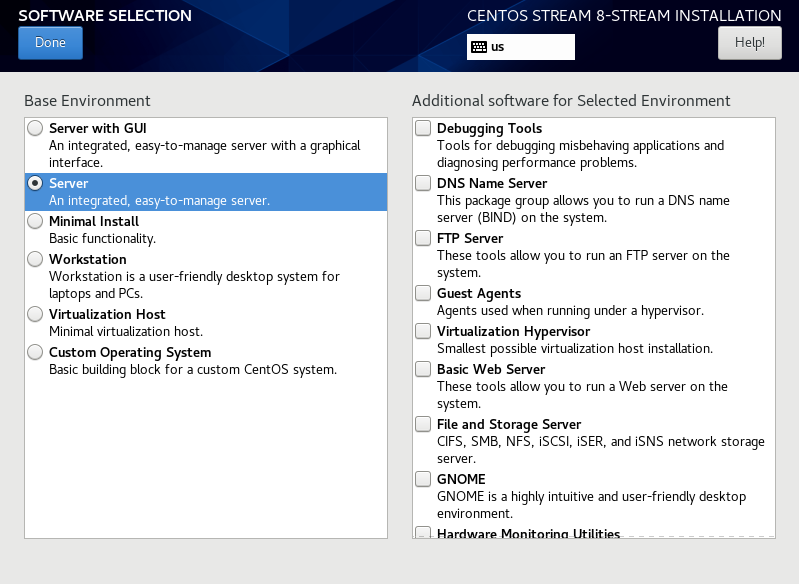The image size is (799, 584).
Task: Choose Workstation radio button
Action: pos(35,259)
